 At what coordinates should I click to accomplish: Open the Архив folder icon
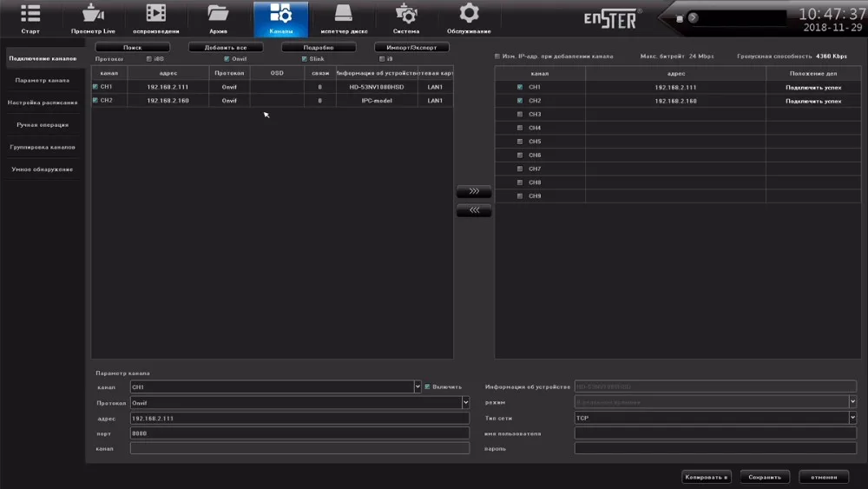tap(218, 13)
